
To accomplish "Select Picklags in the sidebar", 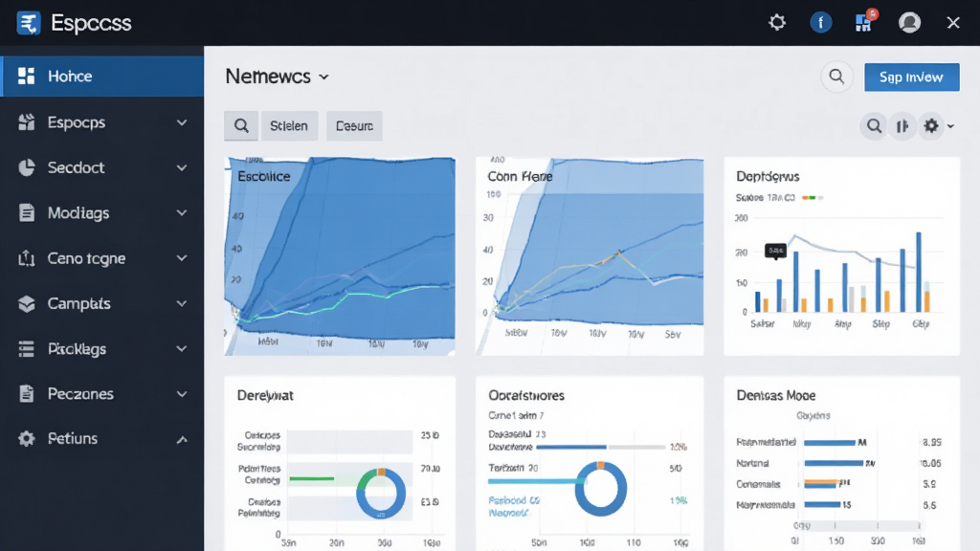I will point(101,348).
